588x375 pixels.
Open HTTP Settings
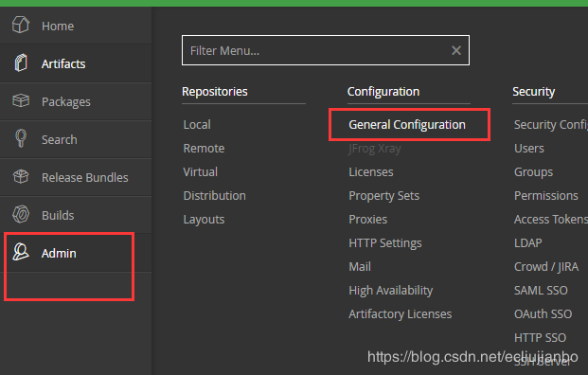click(x=385, y=243)
